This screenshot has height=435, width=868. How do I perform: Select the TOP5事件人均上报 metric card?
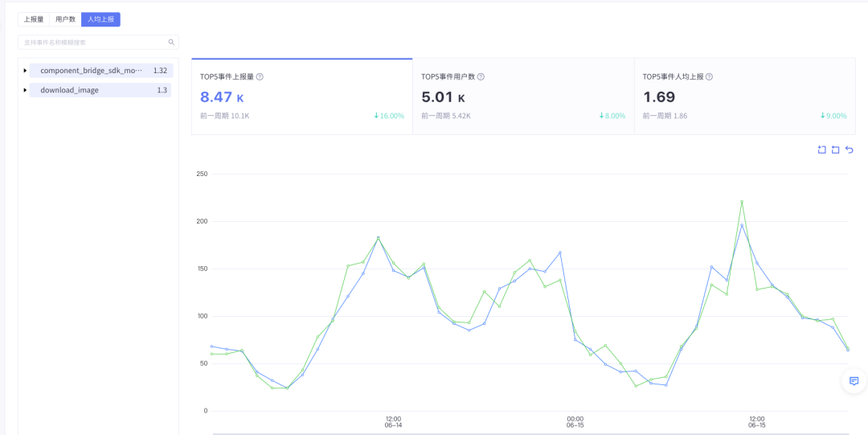[x=744, y=96]
